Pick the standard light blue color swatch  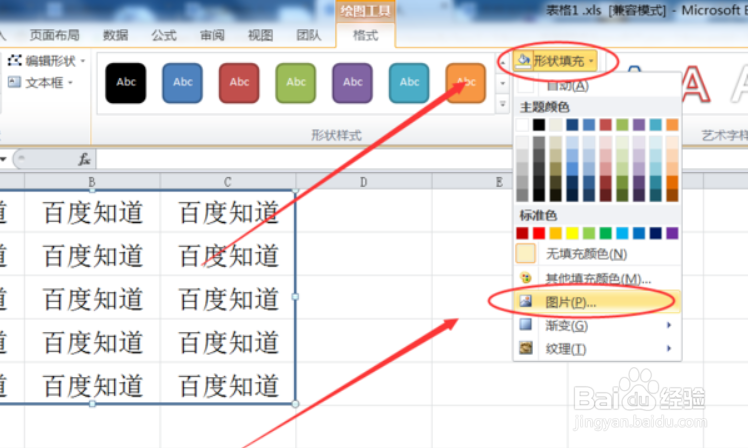click(x=622, y=233)
